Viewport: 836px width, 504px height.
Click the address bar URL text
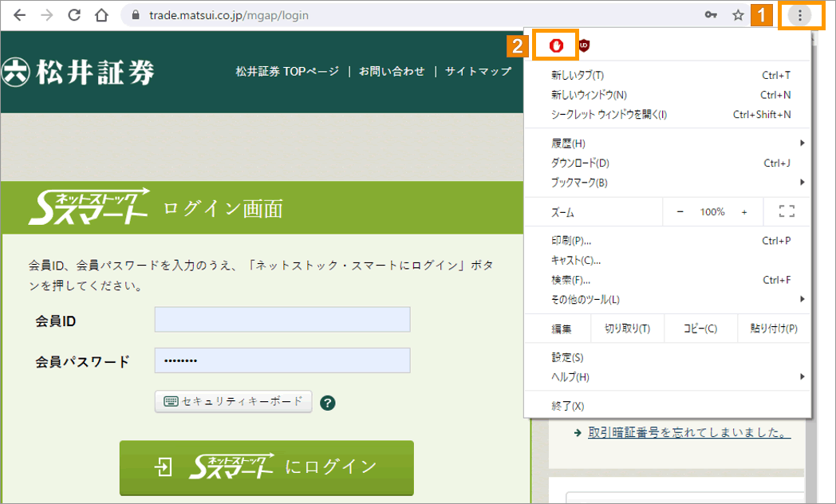(229, 15)
